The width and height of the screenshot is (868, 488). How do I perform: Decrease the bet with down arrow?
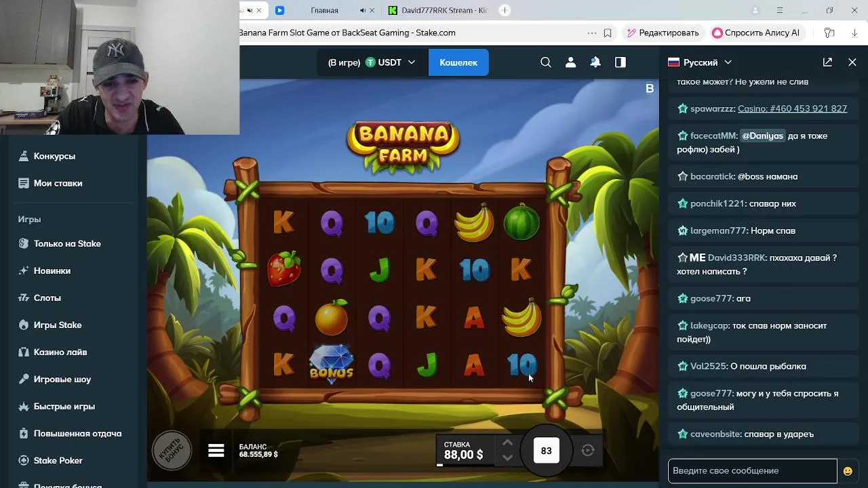507,457
